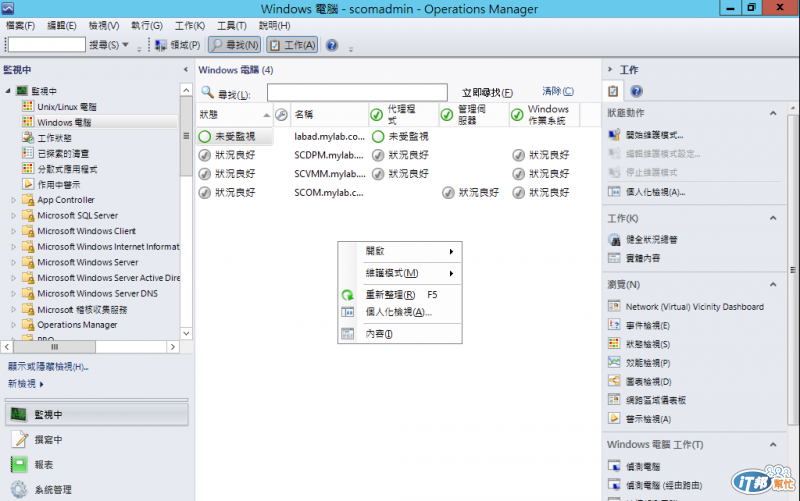Viewport: 800px width, 501px height.
Task: Click the 清除(C) clear link
Action: (558, 91)
